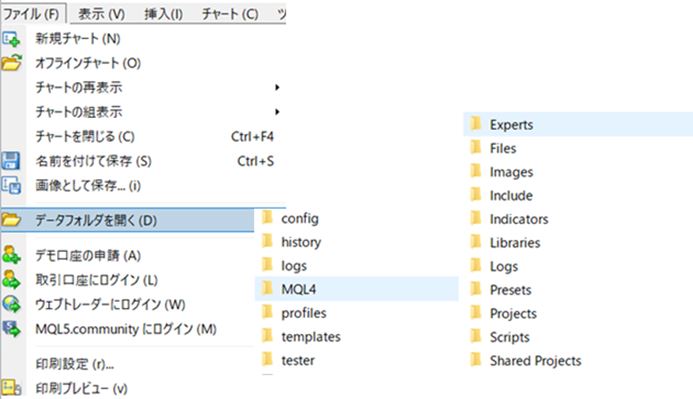Choose 画像として保存... (i) entry

click(88, 186)
